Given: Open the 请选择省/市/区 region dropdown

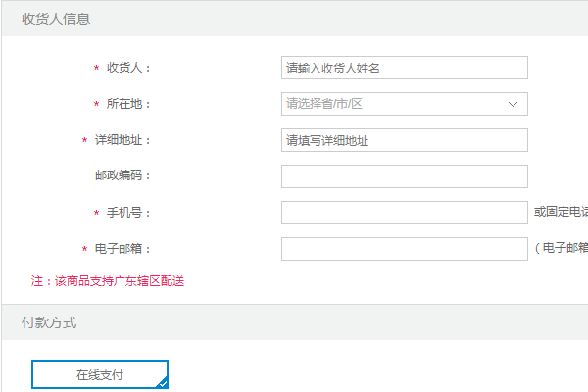Looking at the screenshot, I should (x=392, y=104).
